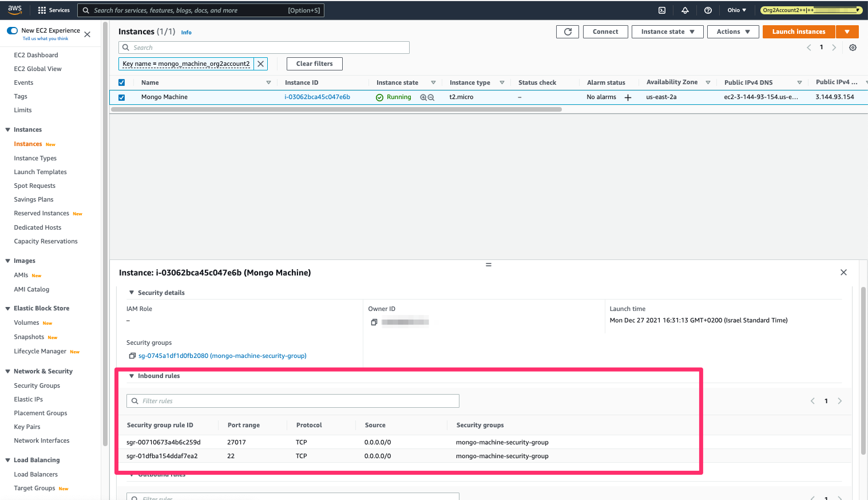Zoom out status icon beside Running
This screenshot has width=868, height=500.
pyautogui.click(x=431, y=97)
